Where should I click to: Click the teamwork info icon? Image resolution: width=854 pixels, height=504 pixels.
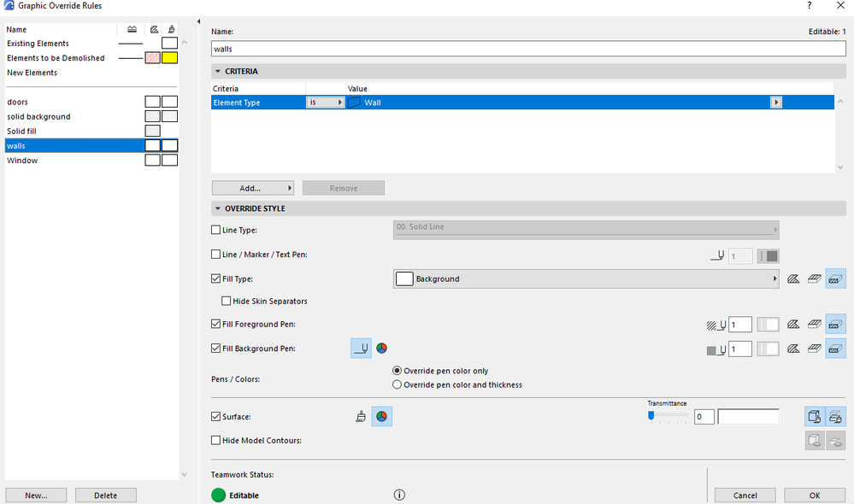[x=399, y=495]
